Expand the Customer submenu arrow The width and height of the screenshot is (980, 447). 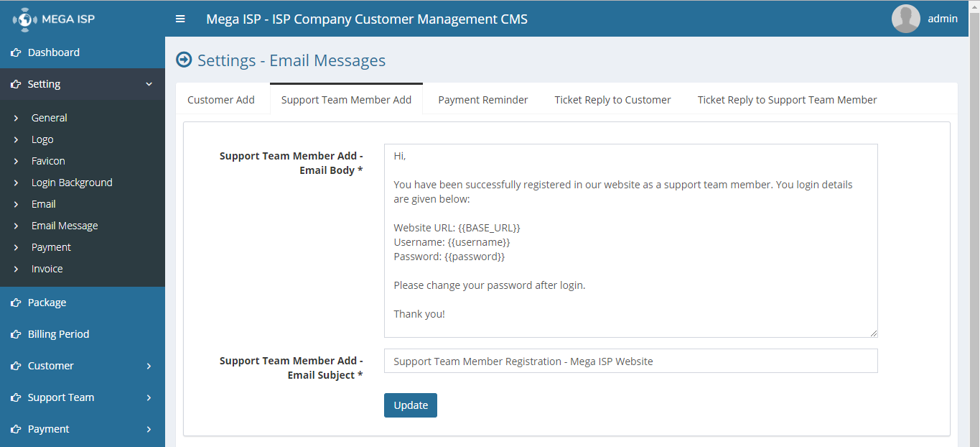click(x=149, y=366)
